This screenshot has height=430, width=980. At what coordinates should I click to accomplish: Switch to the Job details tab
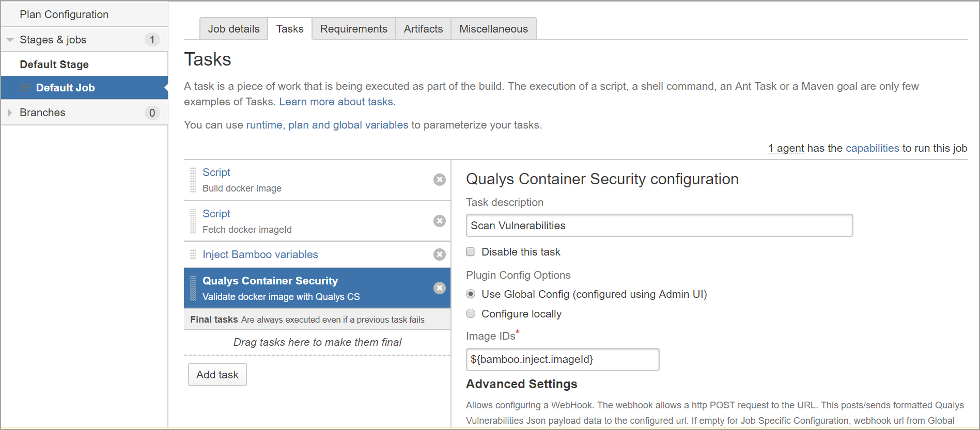pyautogui.click(x=234, y=29)
